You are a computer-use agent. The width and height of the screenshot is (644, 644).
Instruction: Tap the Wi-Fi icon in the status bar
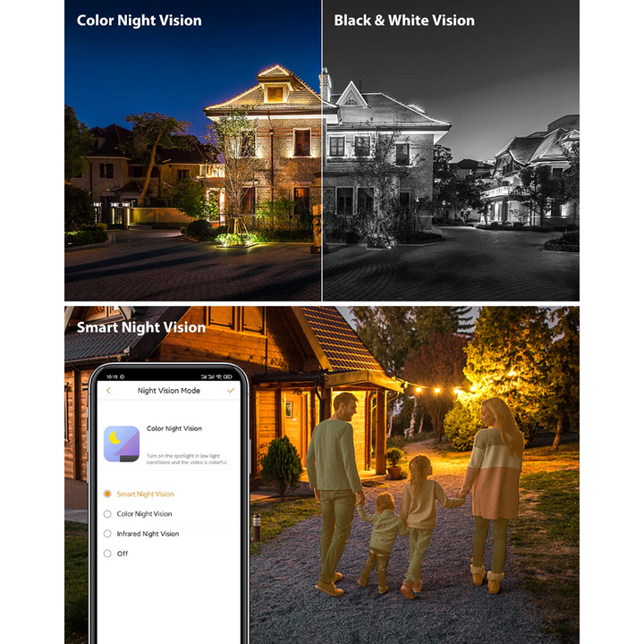pos(219,377)
